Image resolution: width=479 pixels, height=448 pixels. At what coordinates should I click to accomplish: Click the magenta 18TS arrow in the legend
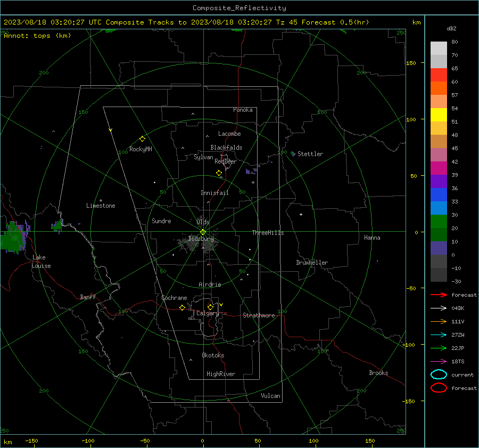click(x=439, y=362)
